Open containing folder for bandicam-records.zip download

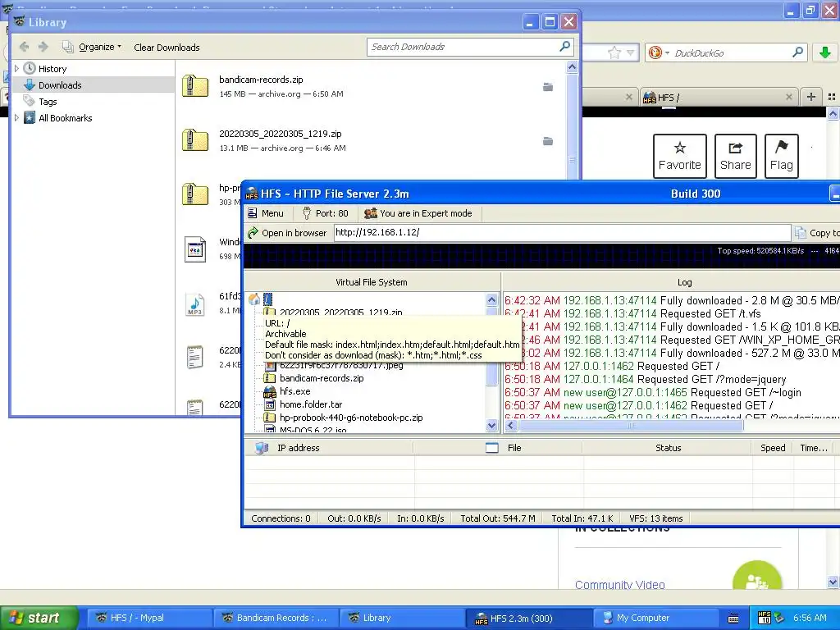548,87
